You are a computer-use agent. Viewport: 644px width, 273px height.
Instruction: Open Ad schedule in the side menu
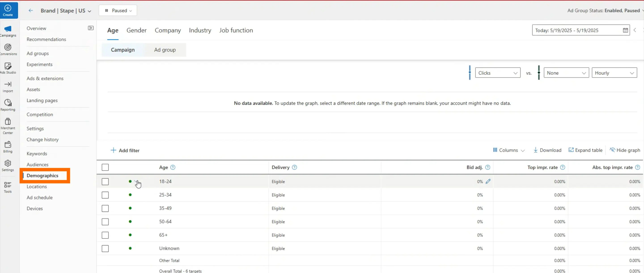click(40, 197)
